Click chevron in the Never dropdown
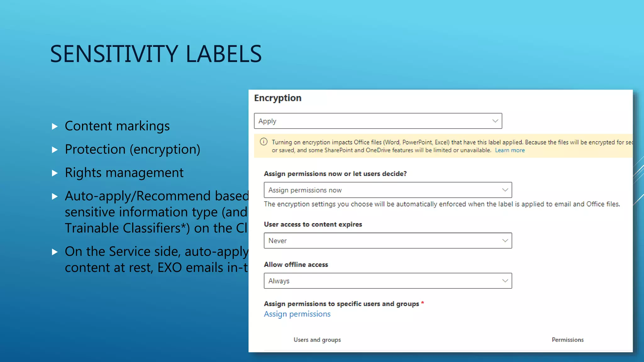The image size is (644, 362). [x=505, y=241]
